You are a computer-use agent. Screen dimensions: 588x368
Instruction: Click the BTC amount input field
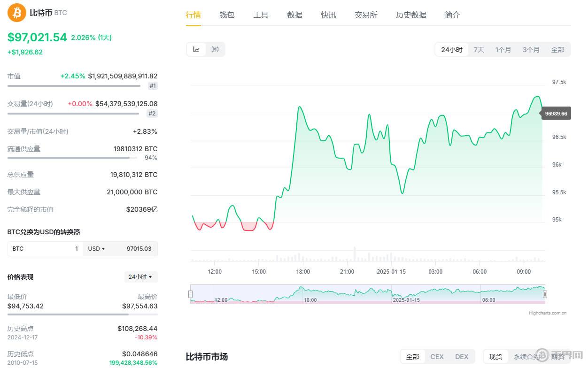tap(56, 248)
